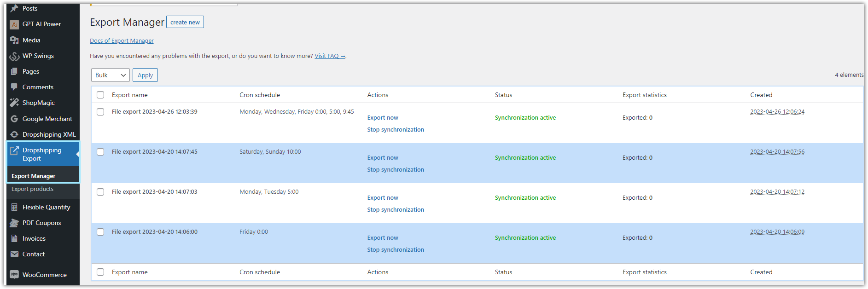
Task: Click the Dropshipping Export icon
Action: click(x=14, y=150)
